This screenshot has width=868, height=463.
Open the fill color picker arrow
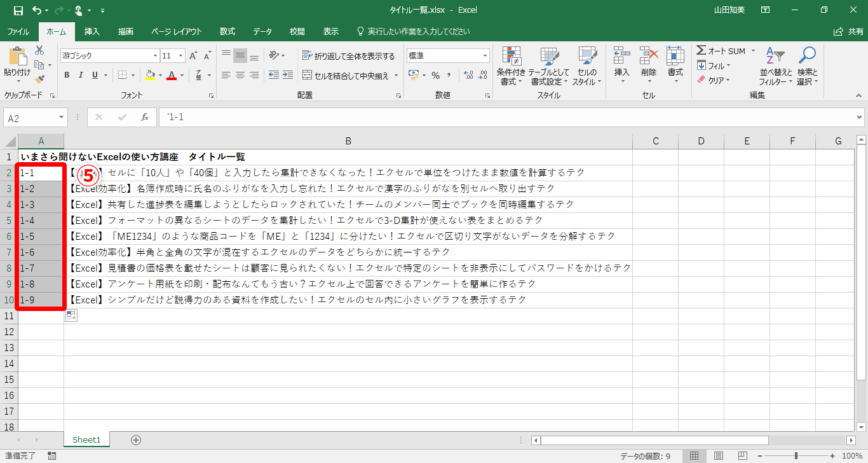tap(160, 75)
